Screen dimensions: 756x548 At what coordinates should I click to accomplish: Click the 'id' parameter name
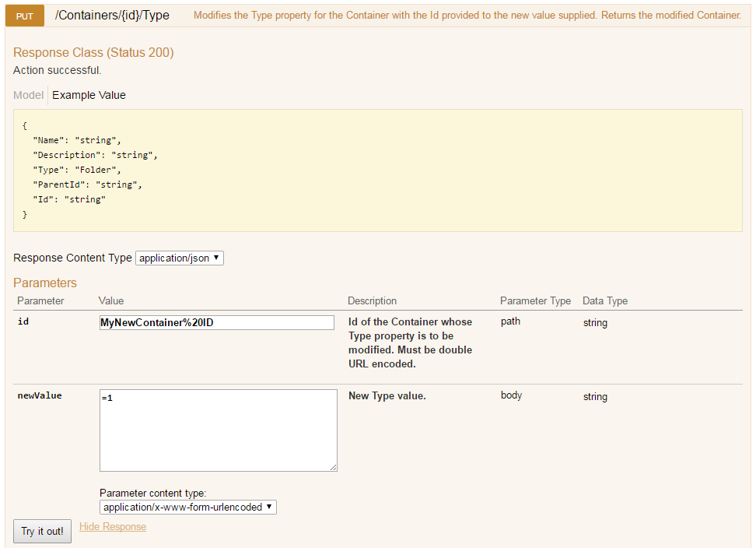coord(23,321)
